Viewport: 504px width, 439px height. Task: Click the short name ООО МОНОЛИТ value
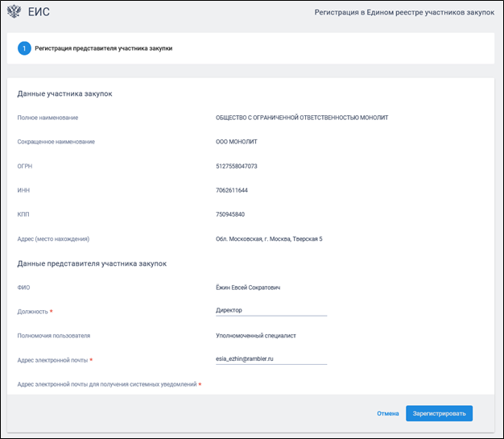click(236, 142)
